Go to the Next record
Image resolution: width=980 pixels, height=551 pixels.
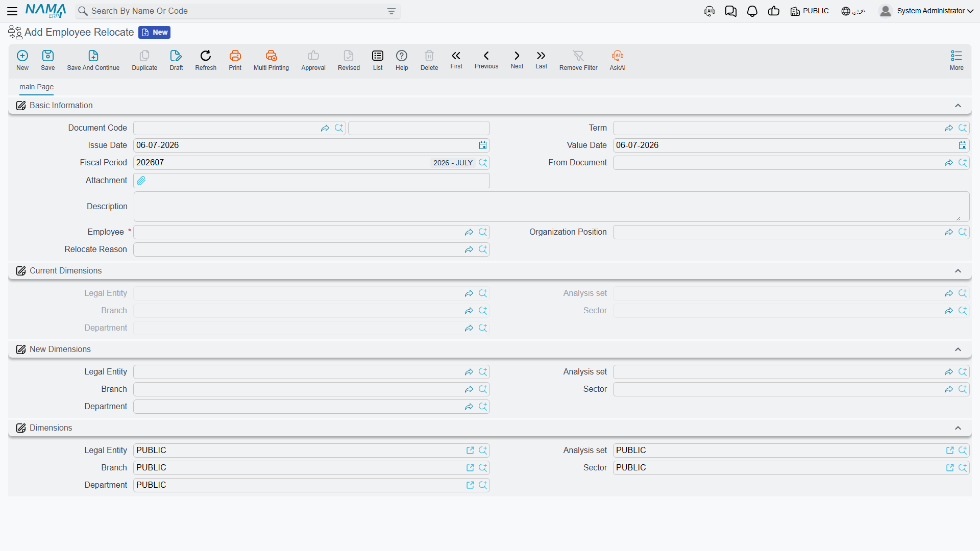pos(517,60)
